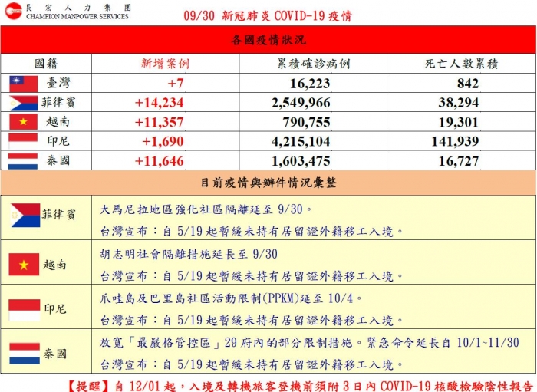Click the Philippines flag in the policy summary
537x392 pixels.
point(25,216)
